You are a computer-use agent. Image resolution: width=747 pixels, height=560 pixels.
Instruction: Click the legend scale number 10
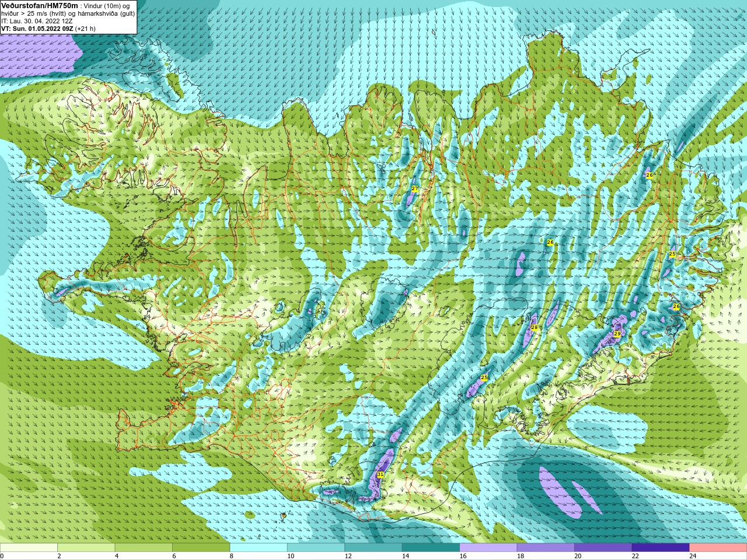[x=290, y=556]
